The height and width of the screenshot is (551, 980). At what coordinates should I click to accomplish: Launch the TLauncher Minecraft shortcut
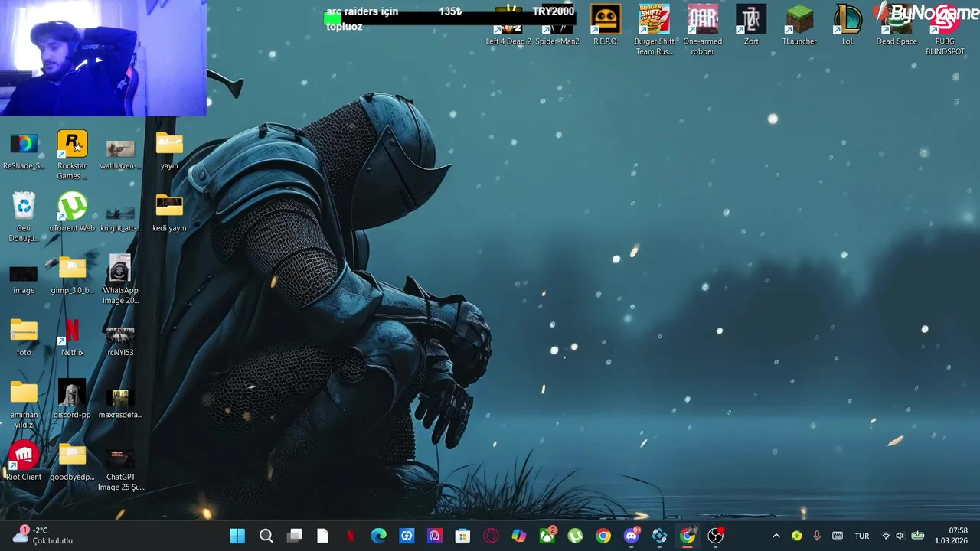[x=799, y=25]
